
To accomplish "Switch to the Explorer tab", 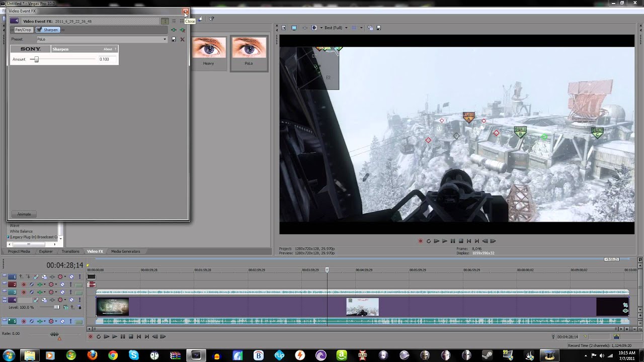I will tap(46, 251).
